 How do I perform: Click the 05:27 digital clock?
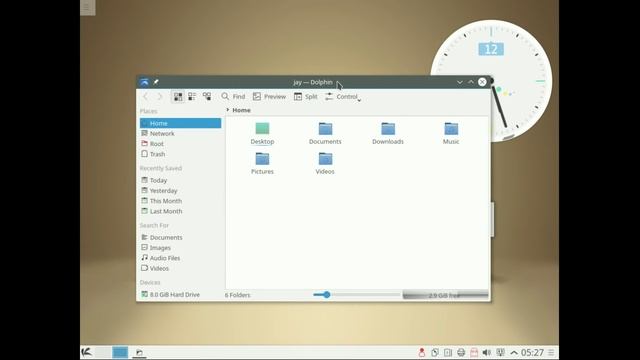[x=532, y=352]
